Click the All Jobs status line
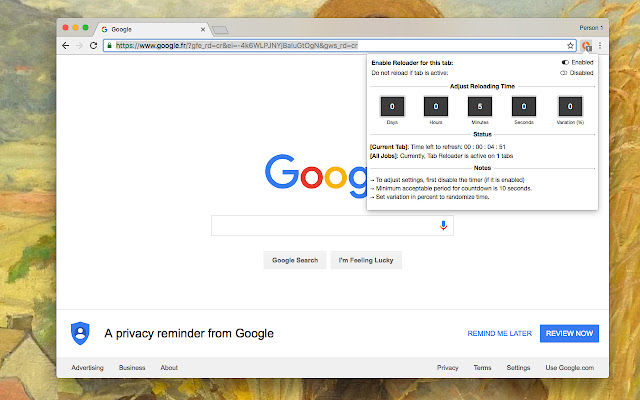Viewport: 640px width, 400px height. tap(441, 156)
